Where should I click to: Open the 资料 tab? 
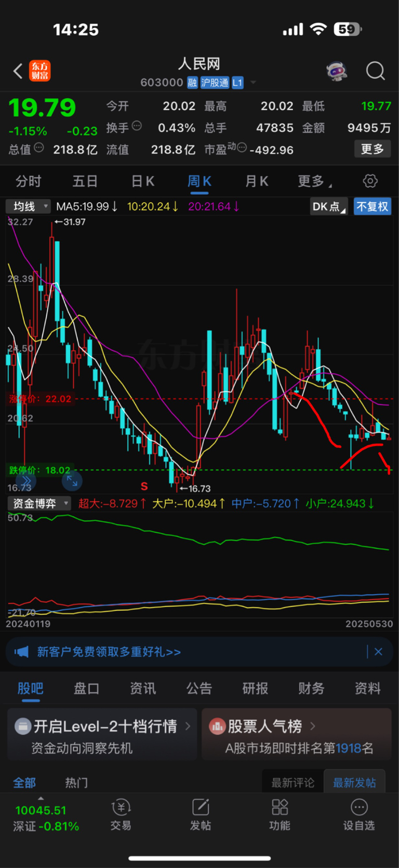pyautogui.click(x=368, y=688)
